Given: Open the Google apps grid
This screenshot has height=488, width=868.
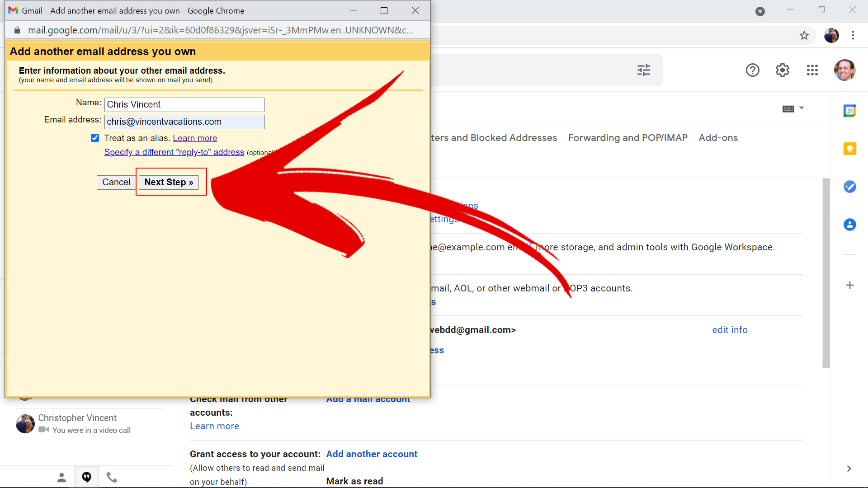Looking at the screenshot, I should point(812,70).
